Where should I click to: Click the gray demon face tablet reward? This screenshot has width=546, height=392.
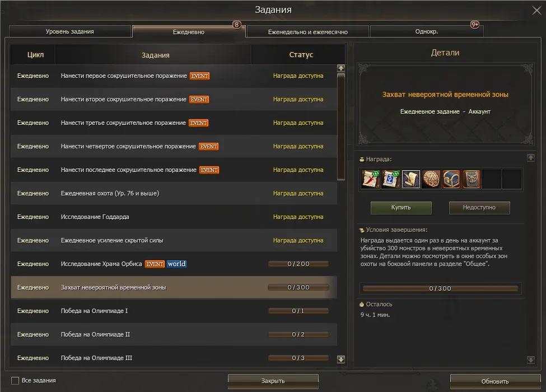coord(472,179)
